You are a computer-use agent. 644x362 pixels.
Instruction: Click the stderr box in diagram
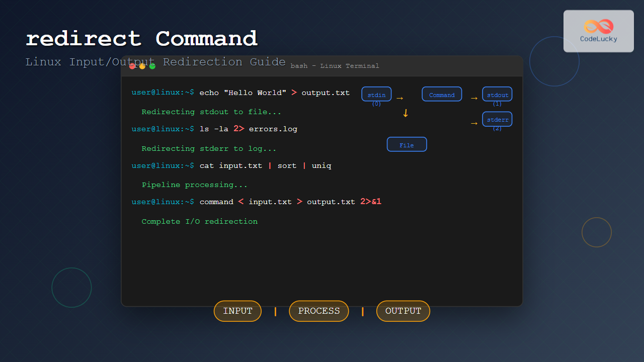(x=497, y=119)
